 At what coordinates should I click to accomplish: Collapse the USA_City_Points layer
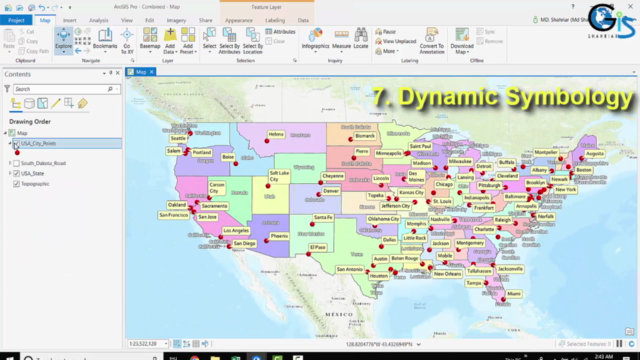click(x=10, y=143)
